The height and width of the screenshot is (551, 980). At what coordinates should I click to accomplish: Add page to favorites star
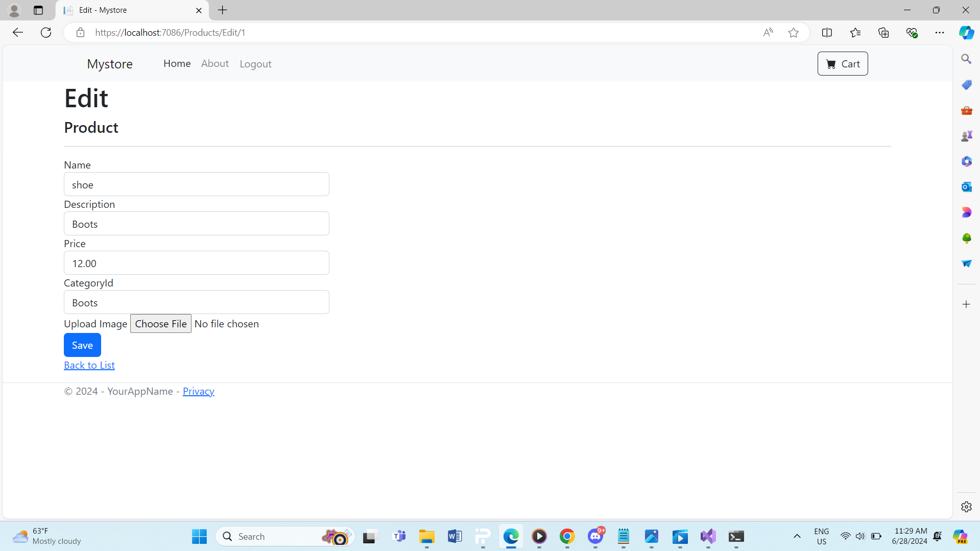click(793, 33)
